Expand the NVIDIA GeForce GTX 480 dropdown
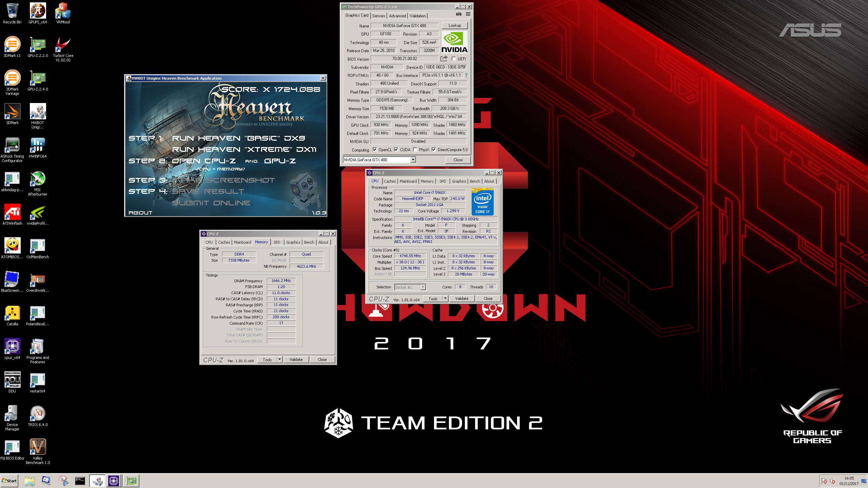The image size is (868, 488). click(413, 160)
